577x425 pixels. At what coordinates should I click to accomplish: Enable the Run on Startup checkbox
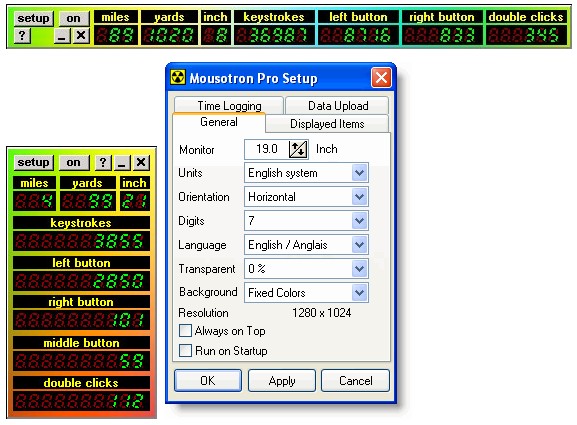click(x=185, y=350)
